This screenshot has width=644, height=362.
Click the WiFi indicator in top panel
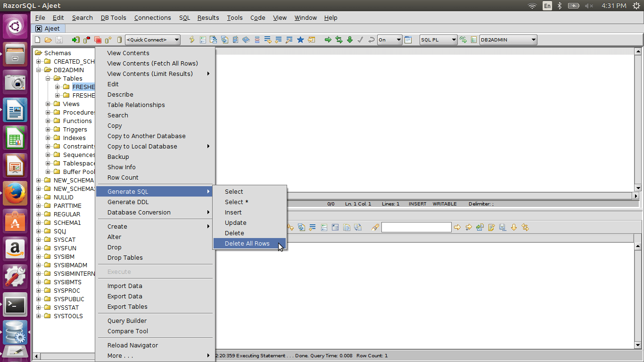coord(532,6)
